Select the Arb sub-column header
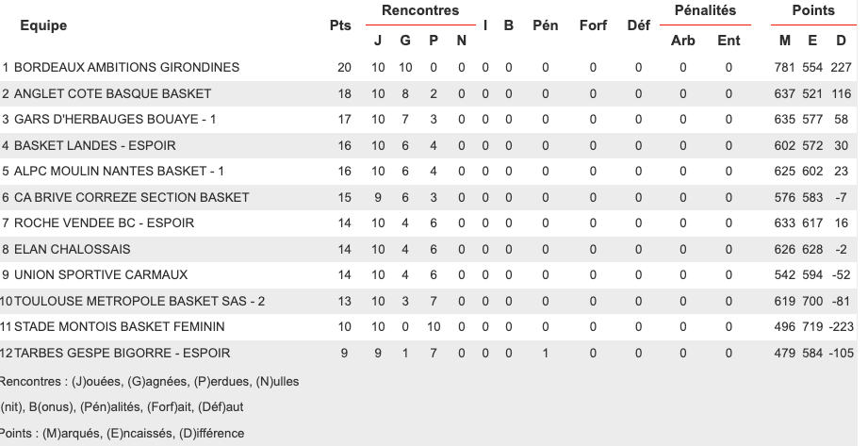The height and width of the screenshot is (446, 868). coord(682,41)
